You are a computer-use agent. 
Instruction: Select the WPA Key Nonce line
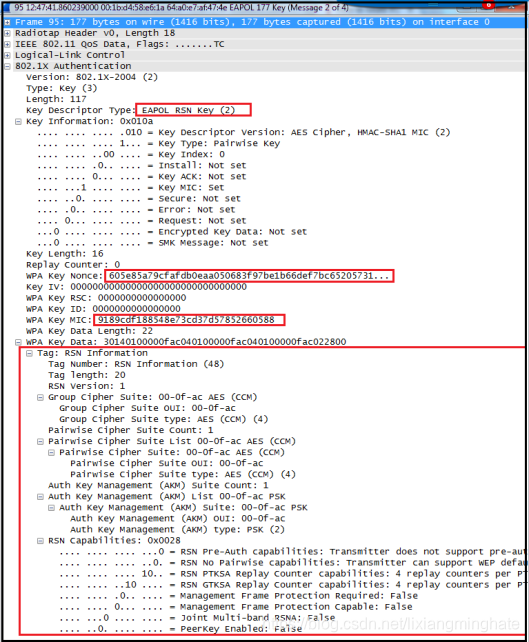pyautogui.click(x=210, y=276)
